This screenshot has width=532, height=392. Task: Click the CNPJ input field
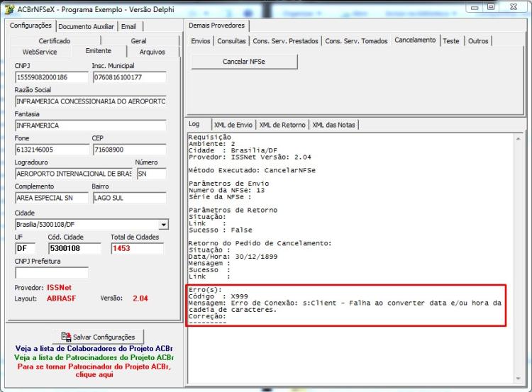point(52,77)
